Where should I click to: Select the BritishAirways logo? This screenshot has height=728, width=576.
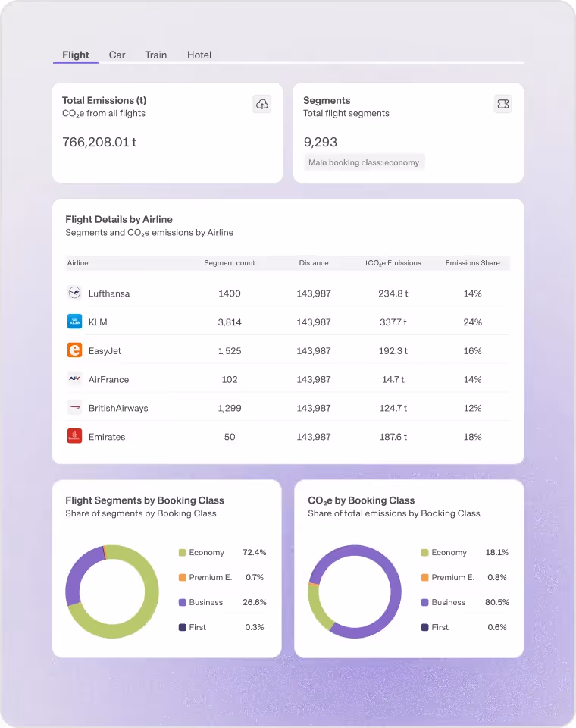[x=75, y=408]
